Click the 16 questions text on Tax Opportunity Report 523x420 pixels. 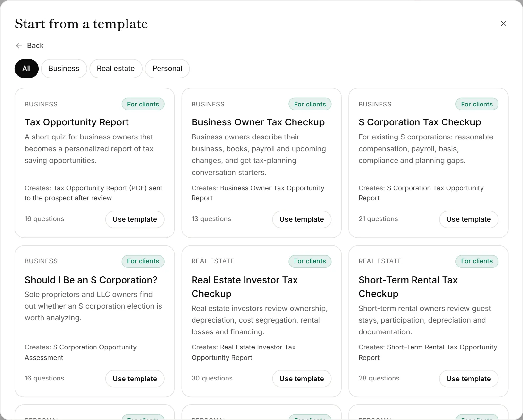pos(44,219)
